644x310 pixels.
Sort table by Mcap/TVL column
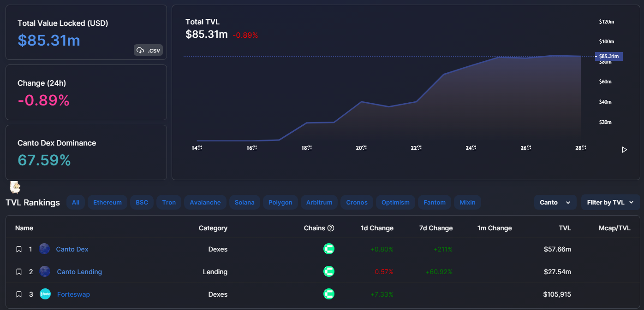[x=614, y=228]
